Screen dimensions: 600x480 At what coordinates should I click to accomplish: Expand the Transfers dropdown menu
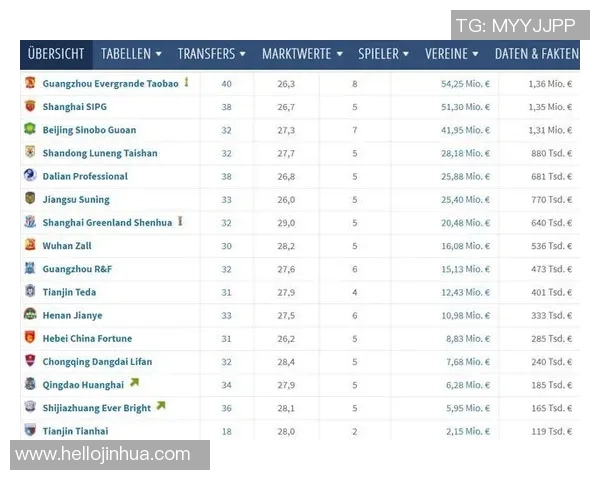click(211, 54)
